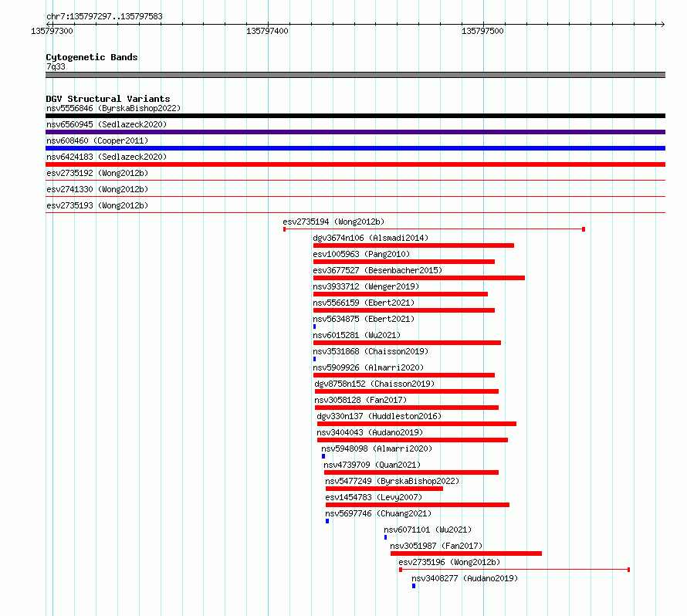Click nsv3404043 (Audano2019) label

pos(370,432)
